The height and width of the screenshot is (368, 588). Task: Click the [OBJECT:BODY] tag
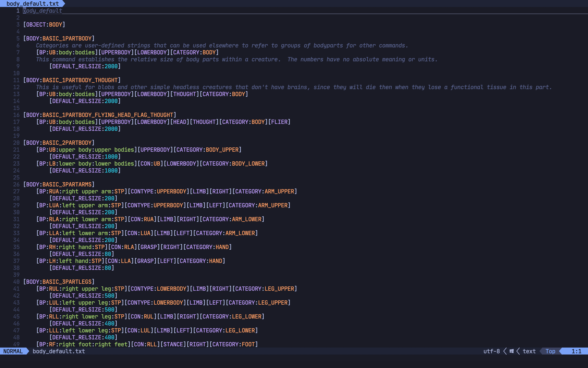pos(44,25)
